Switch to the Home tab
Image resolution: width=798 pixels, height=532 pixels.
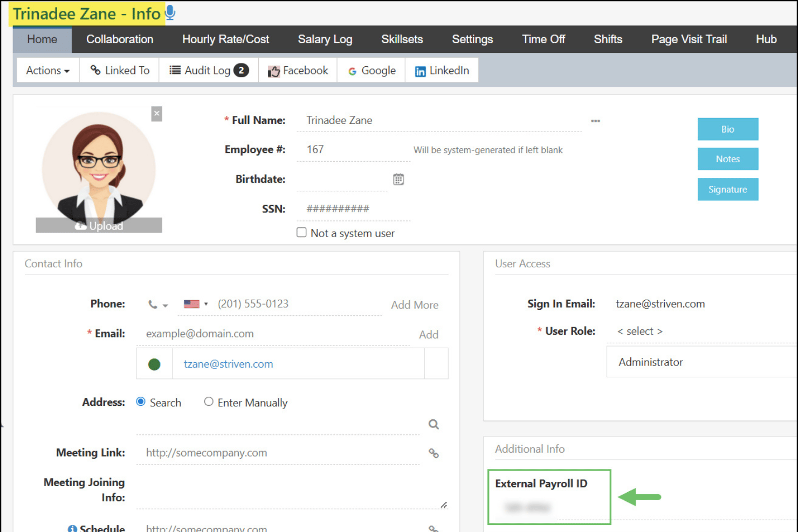click(42, 39)
